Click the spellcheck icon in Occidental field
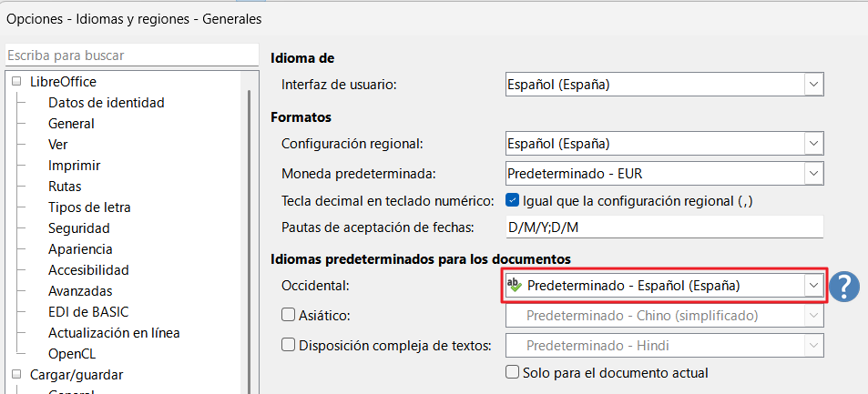 pyautogui.click(x=515, y=285)
